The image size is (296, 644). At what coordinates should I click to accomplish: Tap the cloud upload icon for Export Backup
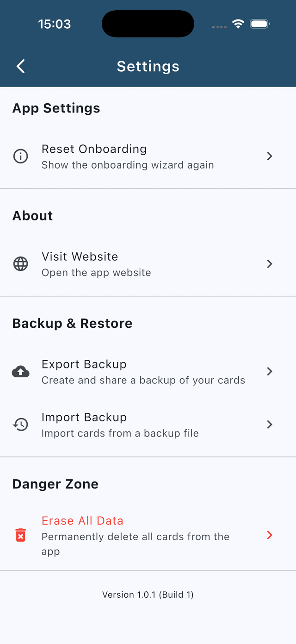coord(20,371)
